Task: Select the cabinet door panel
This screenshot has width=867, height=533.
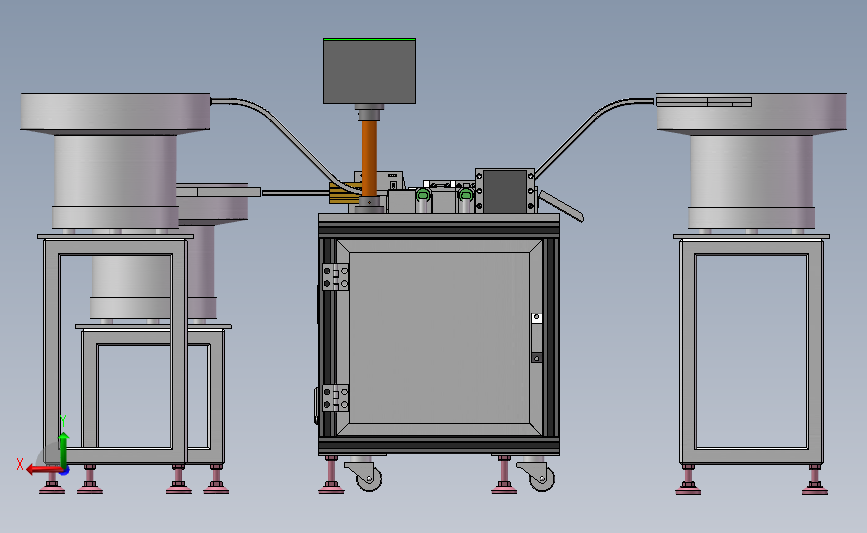Action: click(x=440, y=337)
